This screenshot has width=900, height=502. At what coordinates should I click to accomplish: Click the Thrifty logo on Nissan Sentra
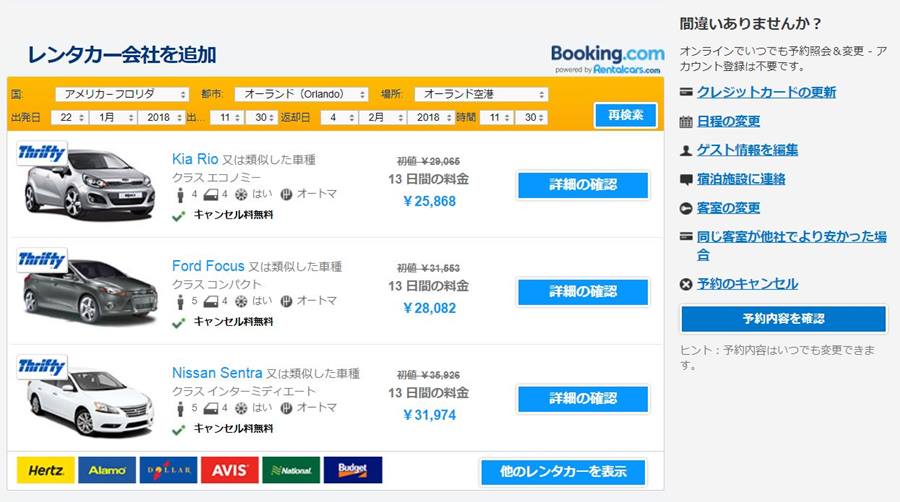(x=42, y=367)
